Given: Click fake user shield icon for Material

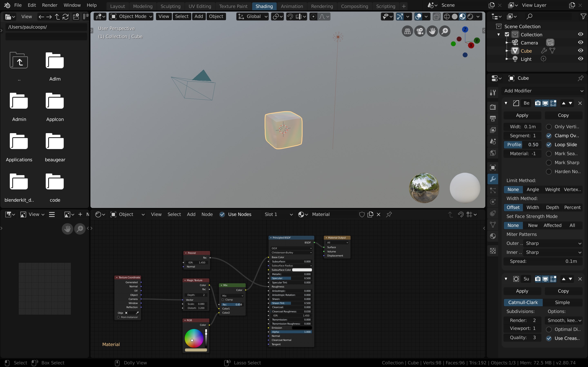Looking at the screenshot, I should tap(362, 214).
